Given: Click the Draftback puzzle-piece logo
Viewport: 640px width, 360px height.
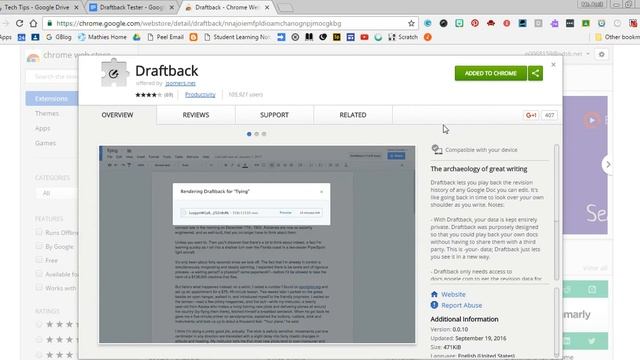Looking at the screenshot, I should pyautogui.click(x=114, y=73).
